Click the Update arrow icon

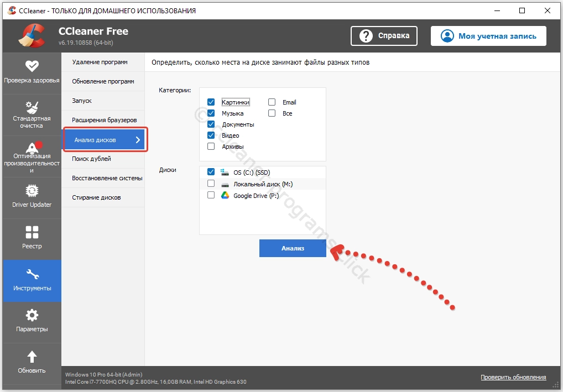tap(32, 357)
